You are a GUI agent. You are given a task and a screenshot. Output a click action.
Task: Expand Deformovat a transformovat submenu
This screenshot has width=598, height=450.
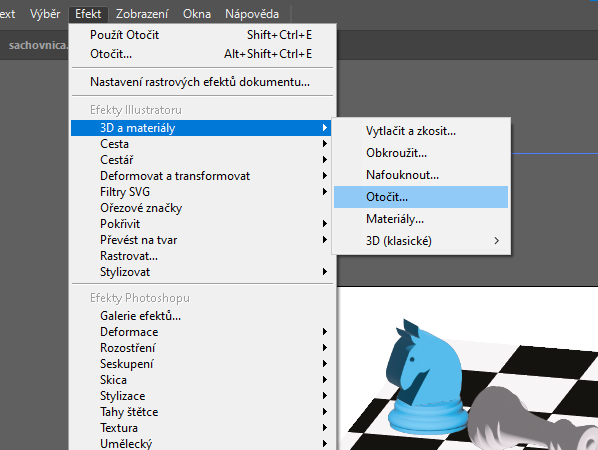201,176
